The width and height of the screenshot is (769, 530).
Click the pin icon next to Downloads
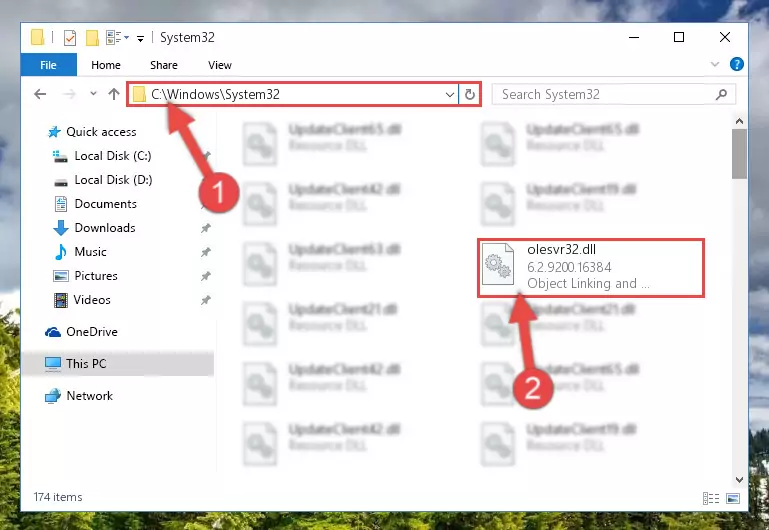pos(205,228)
